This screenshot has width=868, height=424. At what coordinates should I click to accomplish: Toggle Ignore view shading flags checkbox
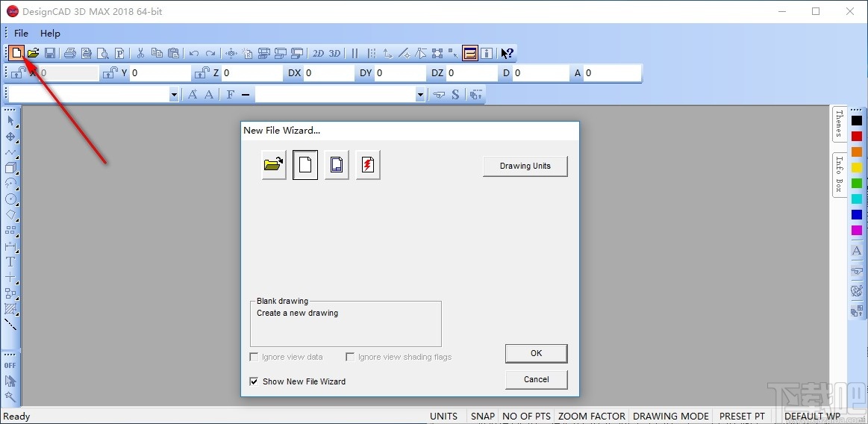pyautogui.click(x=350, y=357)
